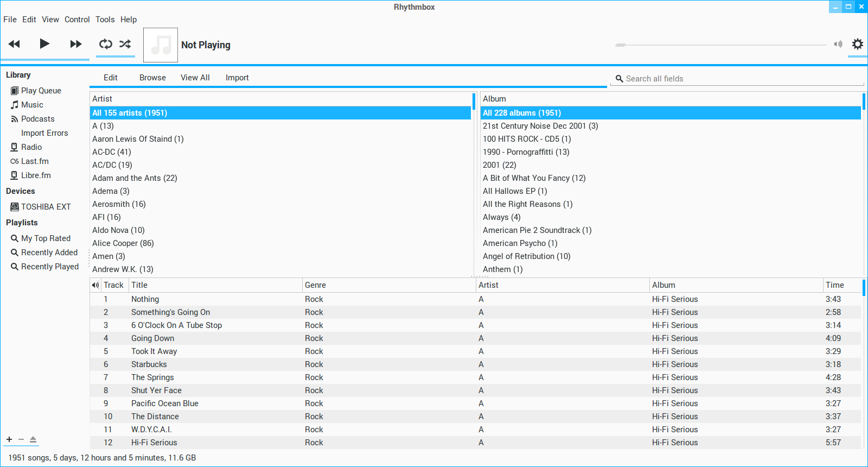Open the Play Queue source
Viewport: 868px width, 467px height.
[x=41, y=91]
